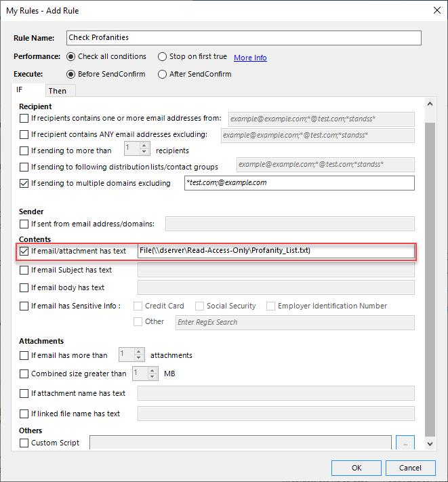
Task: Click the multiple domains excluding field
Action: [x=300, y=183]
